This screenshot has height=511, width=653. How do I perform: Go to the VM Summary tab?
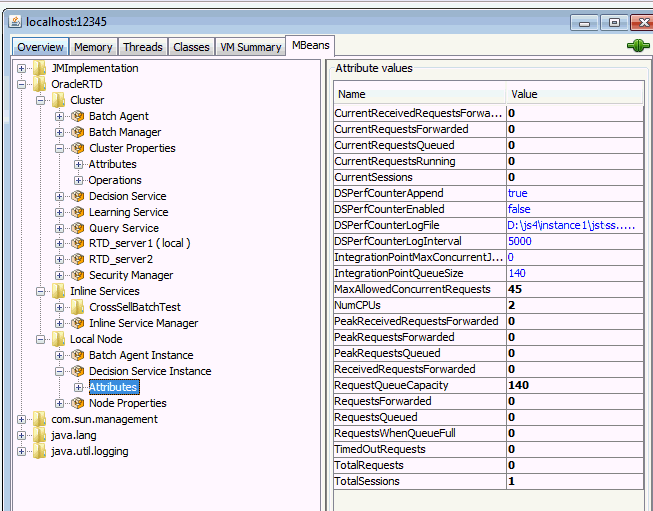click(251, 47)
